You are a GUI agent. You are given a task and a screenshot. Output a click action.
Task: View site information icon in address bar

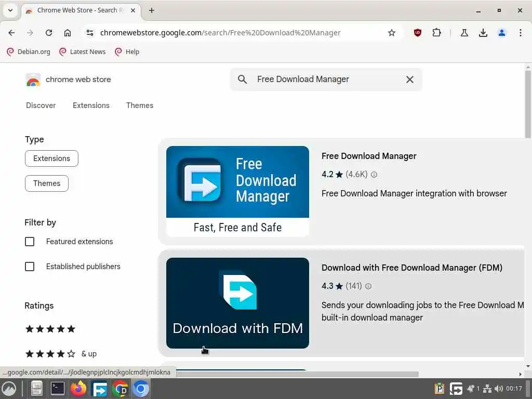tap(90, 33)
